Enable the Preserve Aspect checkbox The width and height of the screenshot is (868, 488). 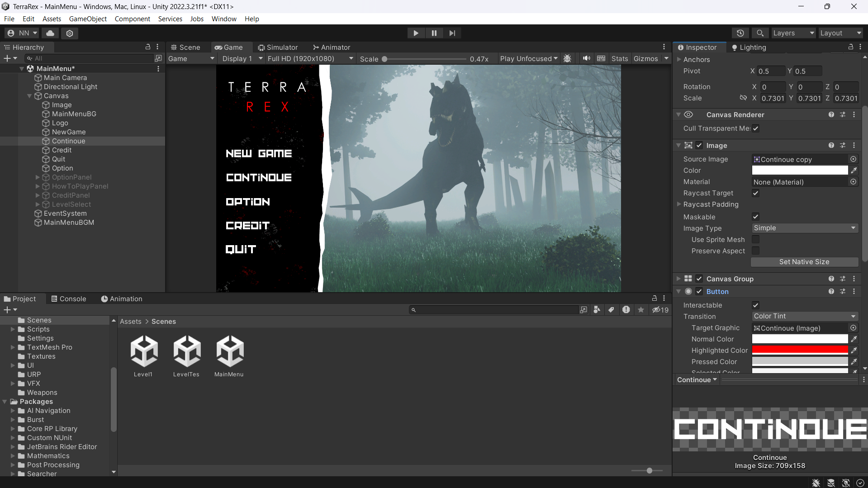755,251
